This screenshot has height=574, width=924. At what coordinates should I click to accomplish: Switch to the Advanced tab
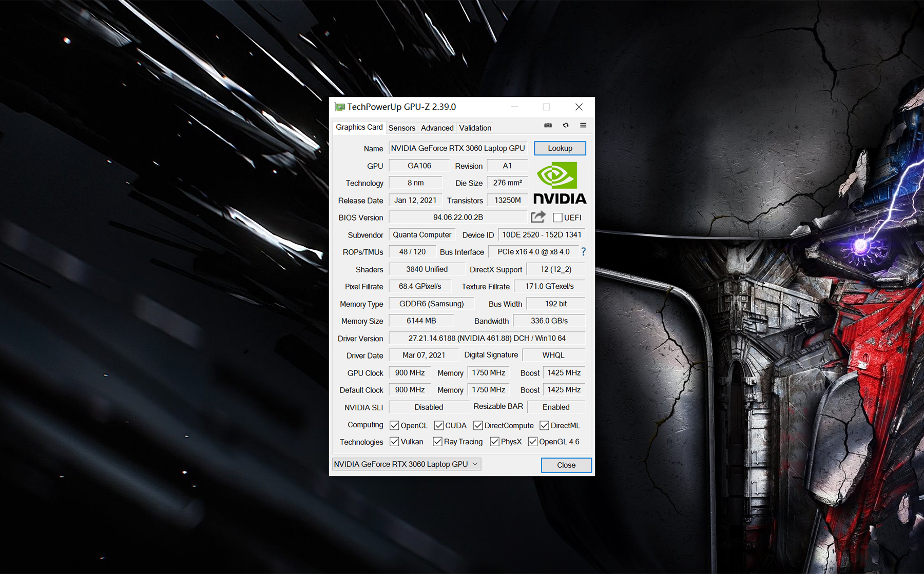pos(437,128)
